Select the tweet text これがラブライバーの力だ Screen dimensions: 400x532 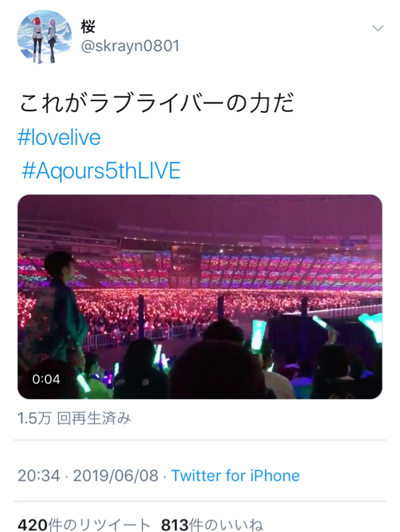(156, 103)
